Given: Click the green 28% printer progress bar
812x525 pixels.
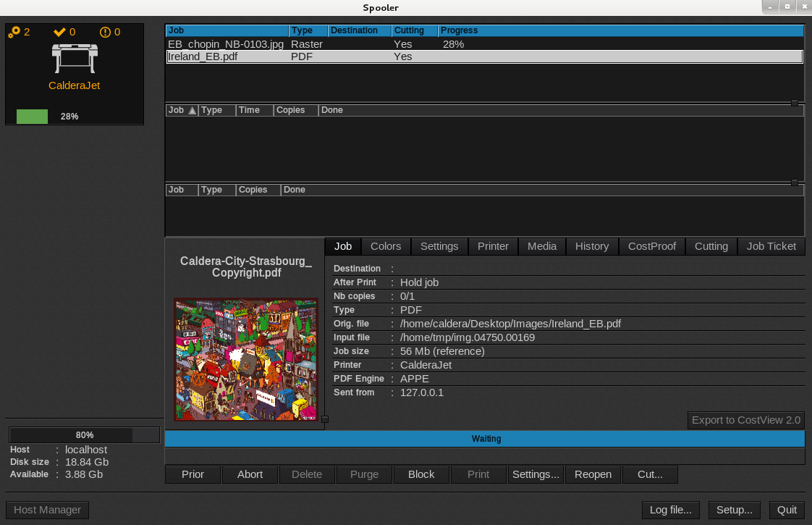Looking at the screenshot, I should coord(32,117).
